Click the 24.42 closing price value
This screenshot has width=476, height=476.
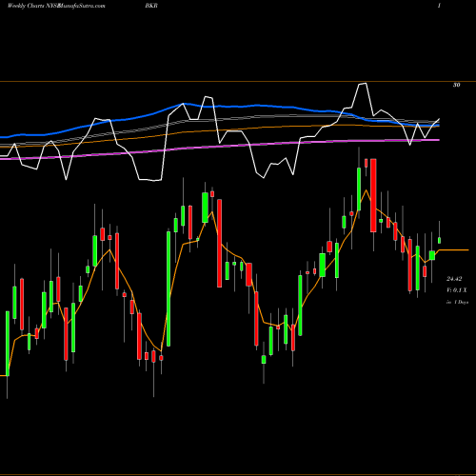pos(454,279)
